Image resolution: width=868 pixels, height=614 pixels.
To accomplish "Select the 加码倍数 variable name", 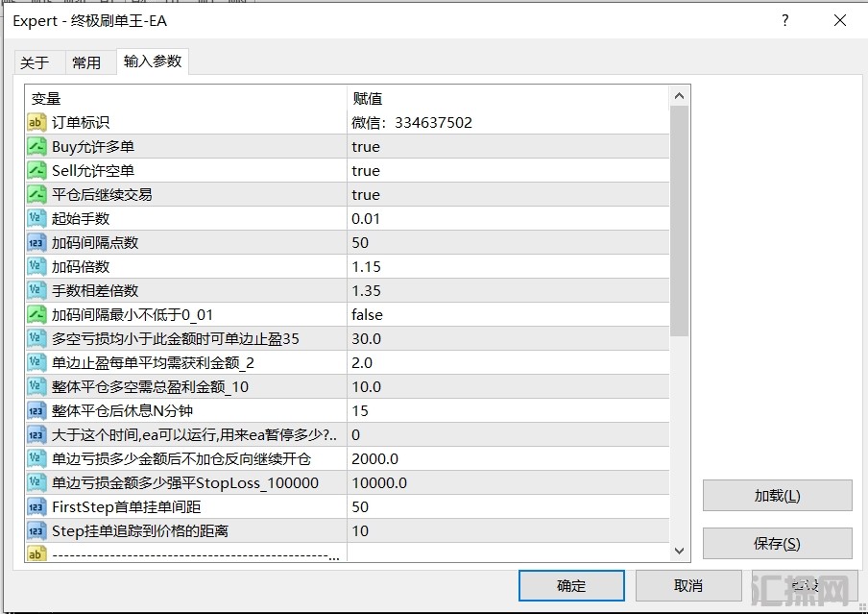I will (x=81, y=266).
